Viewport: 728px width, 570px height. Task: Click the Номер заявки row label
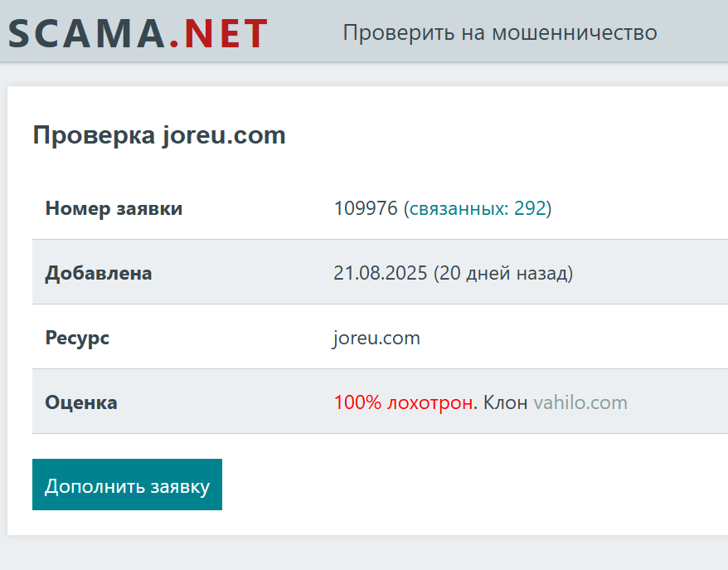point(114,208)
